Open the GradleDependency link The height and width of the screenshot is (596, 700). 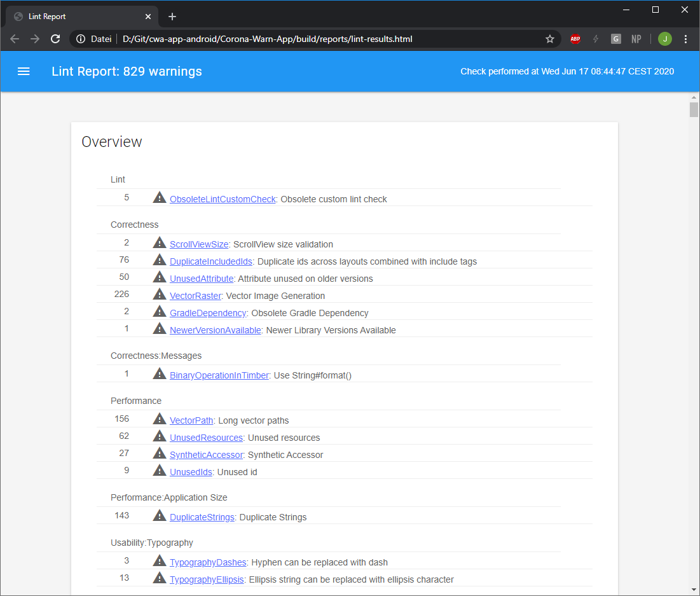[208, 313]
